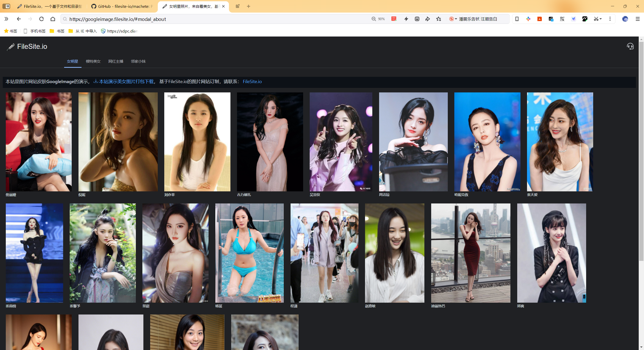The height and width of the screenshot is (350, 644).
Task: Click the tab list icon beside new-tab
Action: (x=238, y=6)
